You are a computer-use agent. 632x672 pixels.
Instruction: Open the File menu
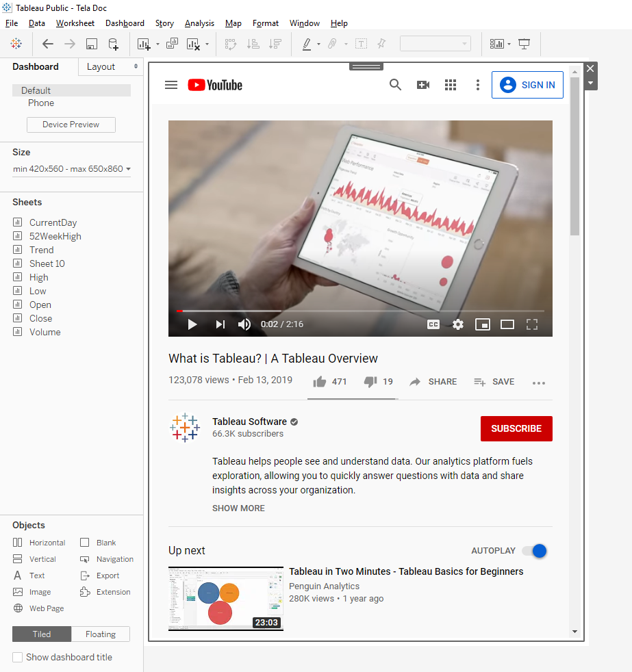(x=12, y=23)
